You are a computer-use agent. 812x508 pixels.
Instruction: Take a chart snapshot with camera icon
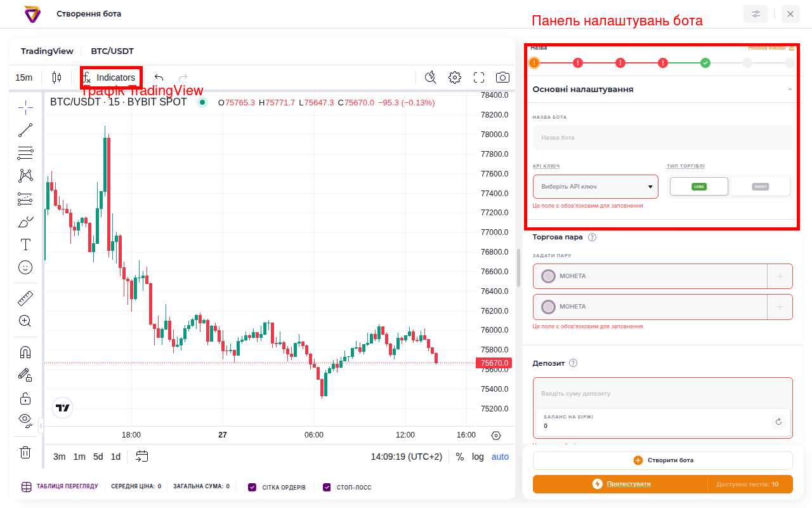point(502,77)
